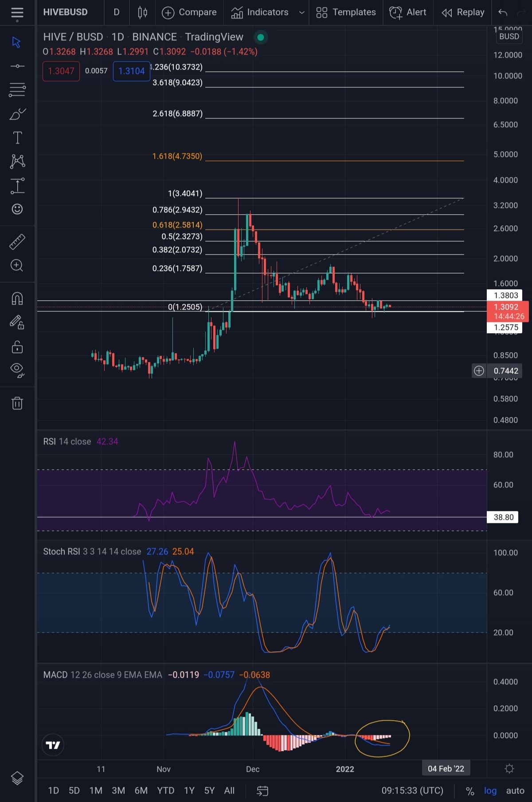Select the cursor arrow tool
This screenshot has height=802, width=532.
coord(17,42)
